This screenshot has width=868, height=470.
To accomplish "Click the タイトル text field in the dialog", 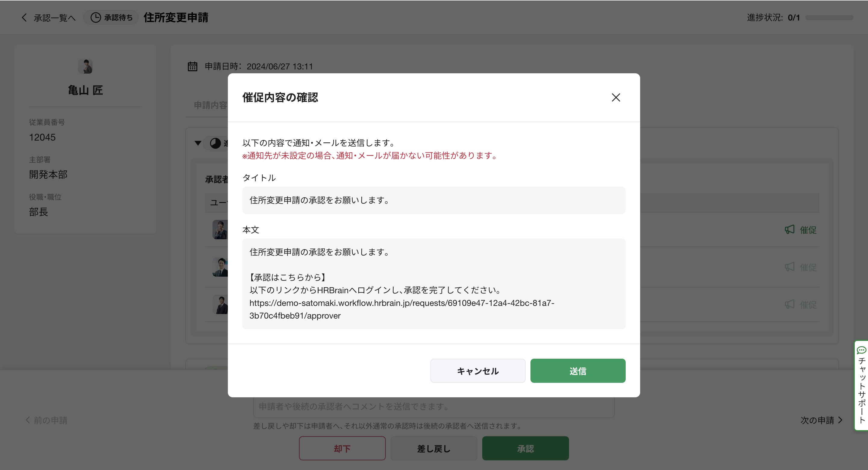I will tap(433, 200).
